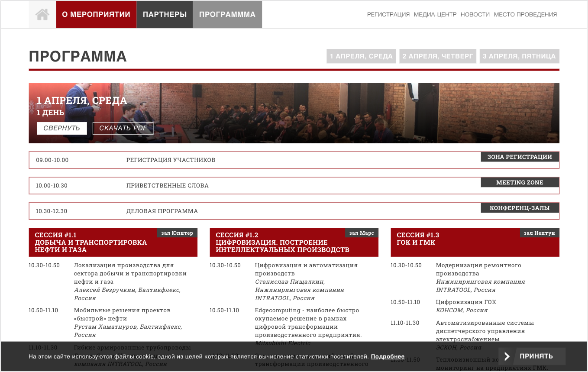Click the КОНФЕРЕНЦ-ЗАЛЫ label
588x372 pixels.
(520, 208)
